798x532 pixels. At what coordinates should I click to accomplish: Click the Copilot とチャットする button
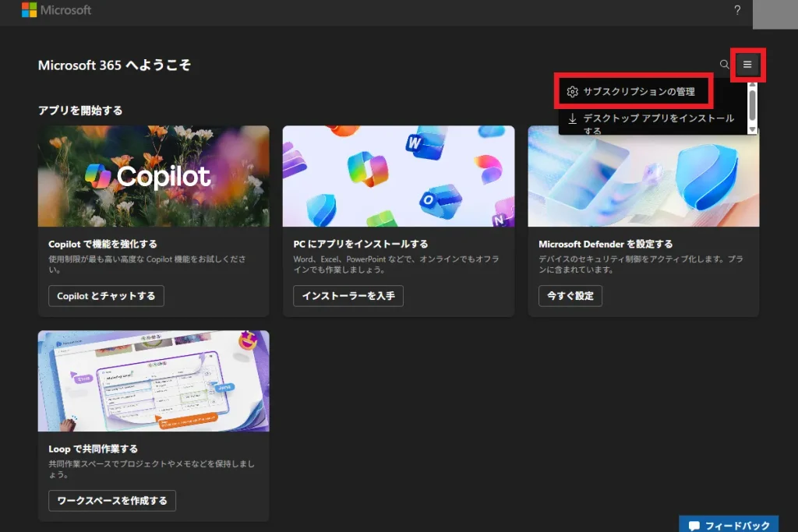[x=106, y=296]
